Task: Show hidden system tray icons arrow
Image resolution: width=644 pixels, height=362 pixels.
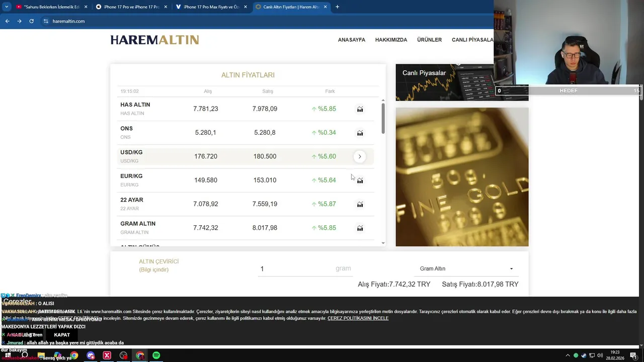Action: (568, 355)
